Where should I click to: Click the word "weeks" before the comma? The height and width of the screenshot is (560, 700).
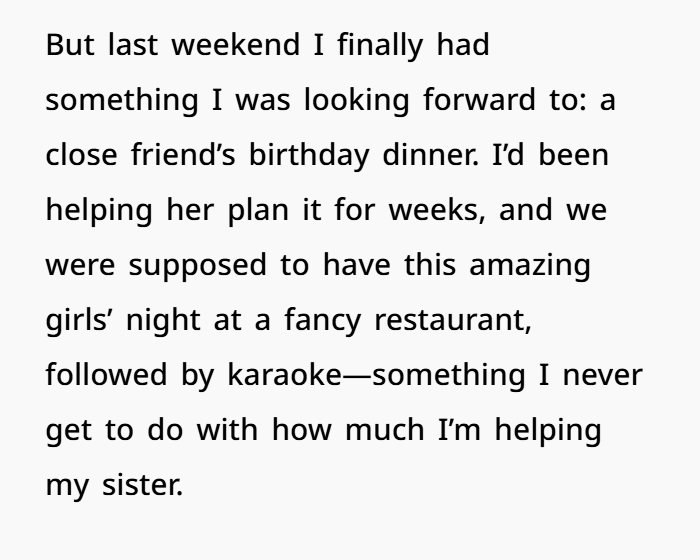coord(433,209)
